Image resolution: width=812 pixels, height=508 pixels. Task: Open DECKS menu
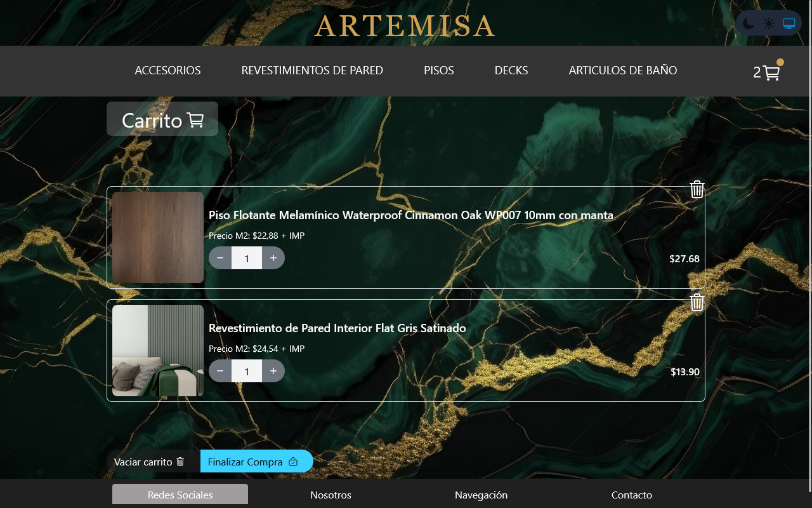click(511, 70)
